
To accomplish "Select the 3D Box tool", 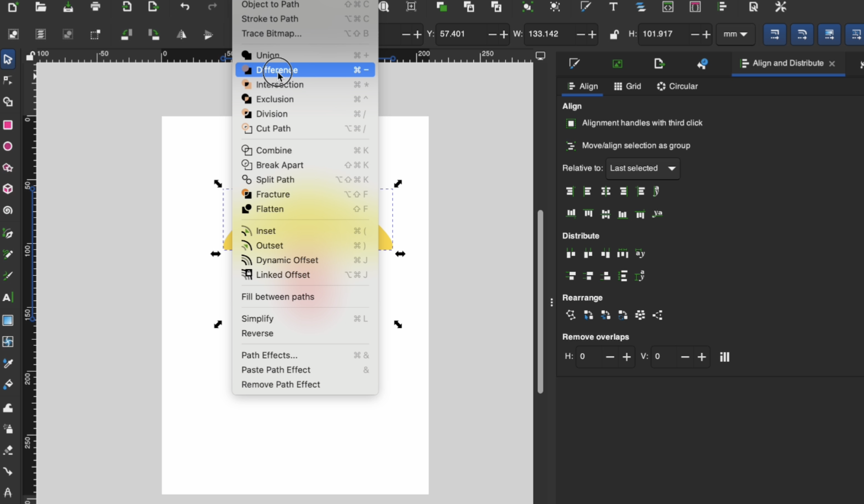I will (8, 189).
